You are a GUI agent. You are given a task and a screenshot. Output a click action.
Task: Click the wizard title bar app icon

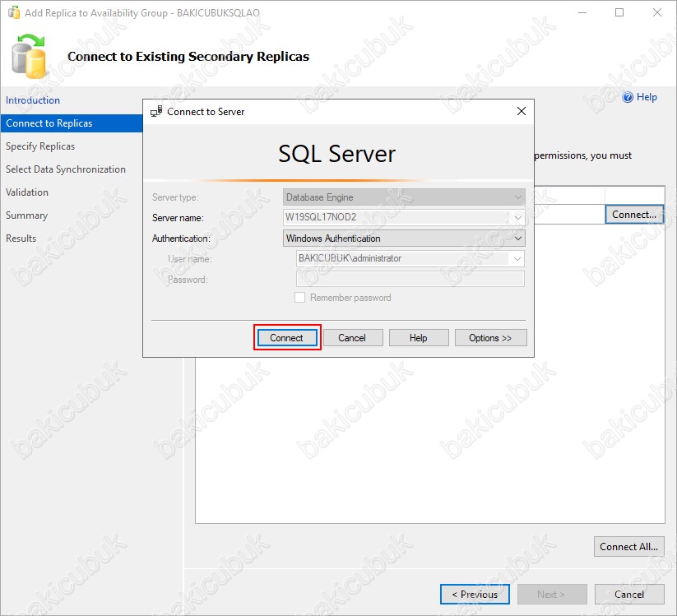[14, 12]
